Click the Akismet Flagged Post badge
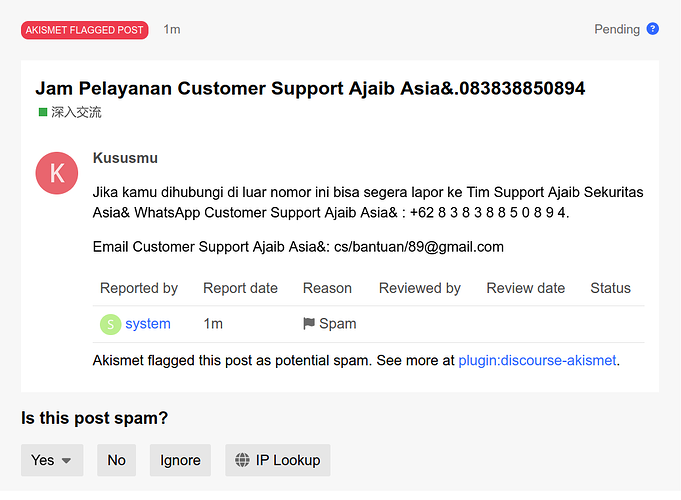Viewport: 681px width, 500px height. [85, 30]
